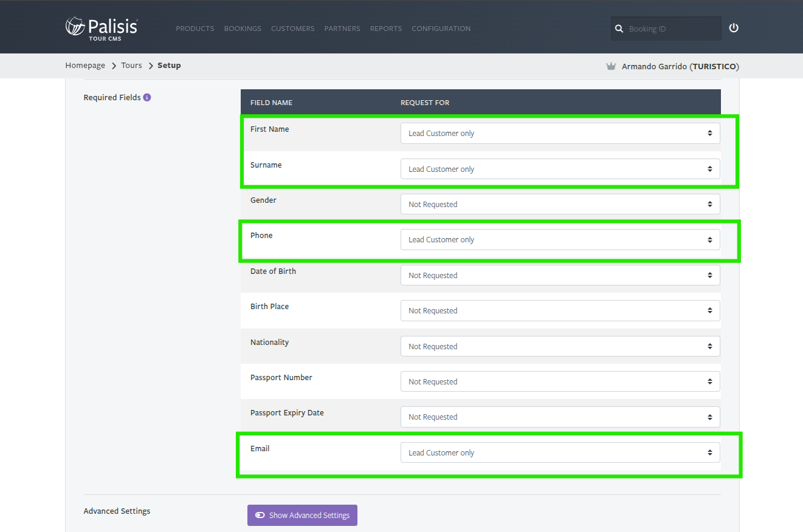Open the Phone request dropdown
This screenshot has width=803, height=532.
[560, 240]
